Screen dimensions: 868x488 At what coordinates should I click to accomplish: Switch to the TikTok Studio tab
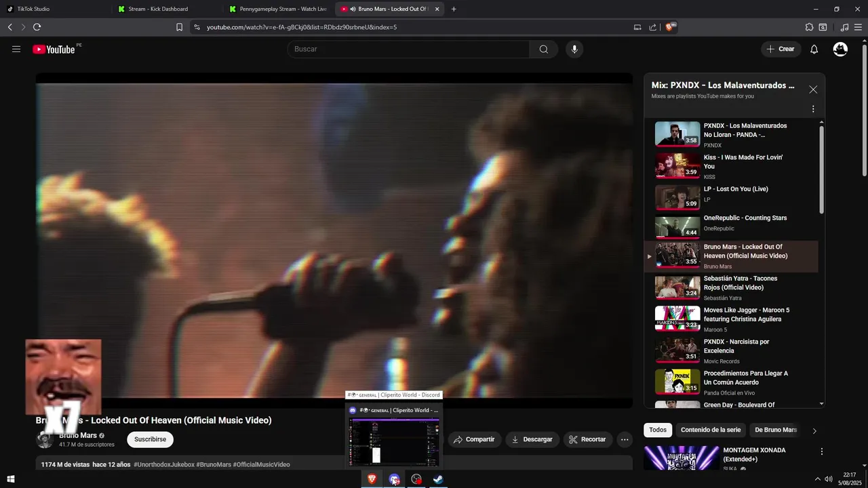coord(54,9)
